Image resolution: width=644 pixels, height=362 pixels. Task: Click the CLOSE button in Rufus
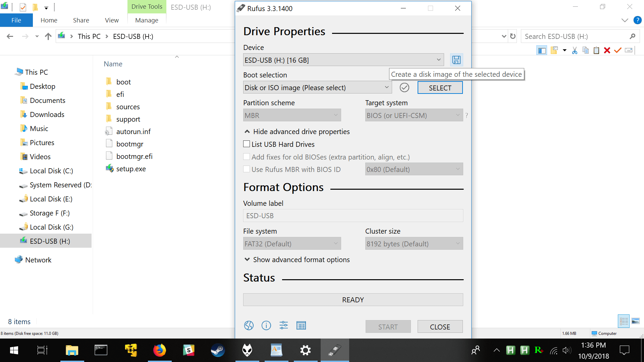tap(440, 327)
